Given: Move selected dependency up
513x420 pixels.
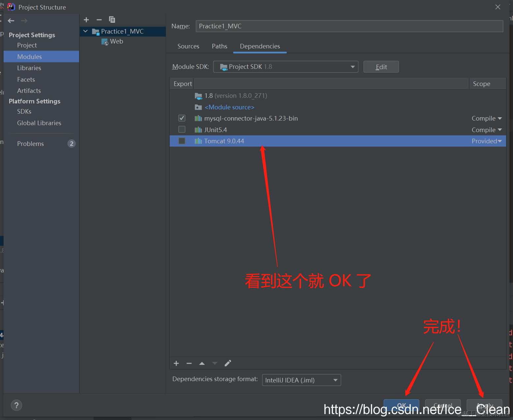Looking at the screenshot, I should click(202, 363).
